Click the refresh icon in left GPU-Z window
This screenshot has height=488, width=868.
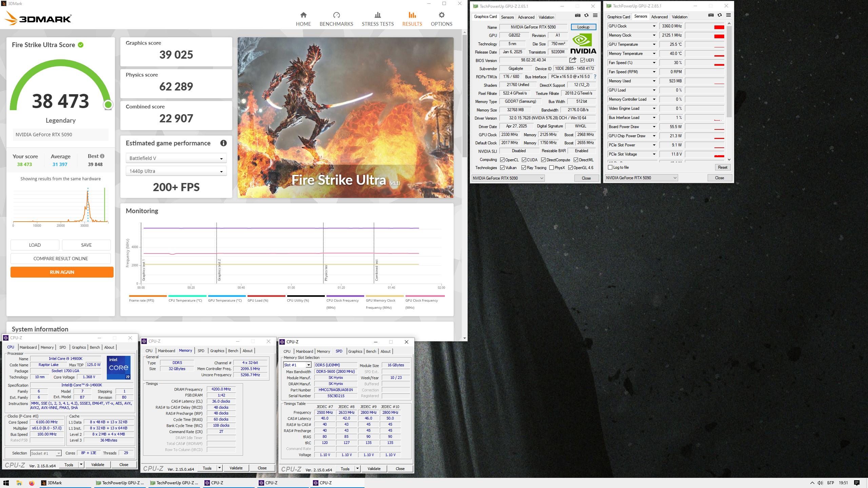[x=586, y=15]
